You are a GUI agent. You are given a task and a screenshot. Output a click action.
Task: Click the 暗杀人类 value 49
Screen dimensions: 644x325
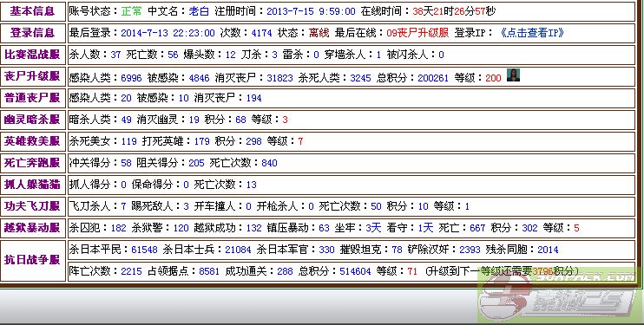126,120
